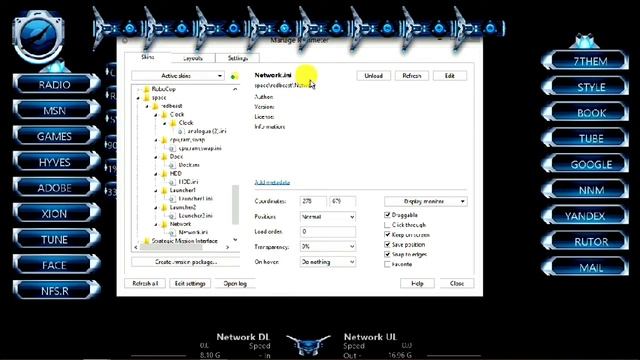Open the Position dropdown set to Normal
This screenshot has height=360, width=640.
click(x=328, y=217)
